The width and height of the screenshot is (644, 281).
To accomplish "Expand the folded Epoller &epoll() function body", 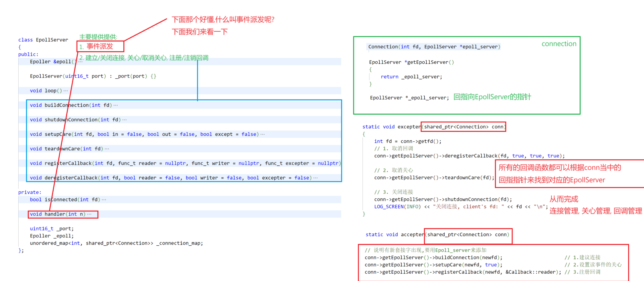I will pos(80,62).
